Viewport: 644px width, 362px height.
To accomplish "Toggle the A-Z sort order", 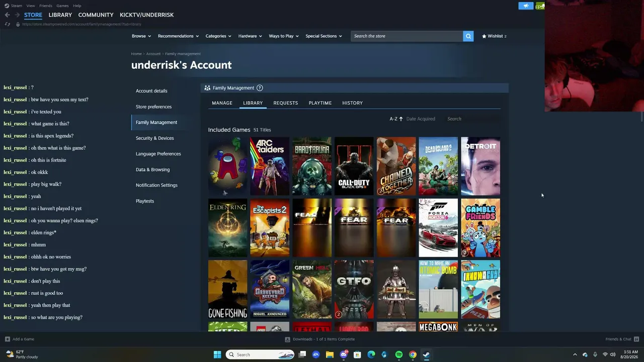I will click(x=396, y=119).
